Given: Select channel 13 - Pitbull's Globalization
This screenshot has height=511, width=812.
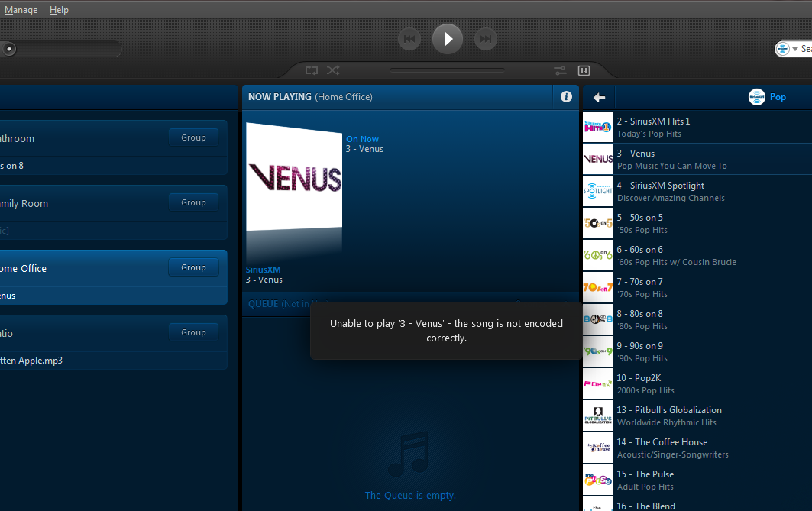Looking at the screenshot, I should pyautogui.click(x=697, y=416).
